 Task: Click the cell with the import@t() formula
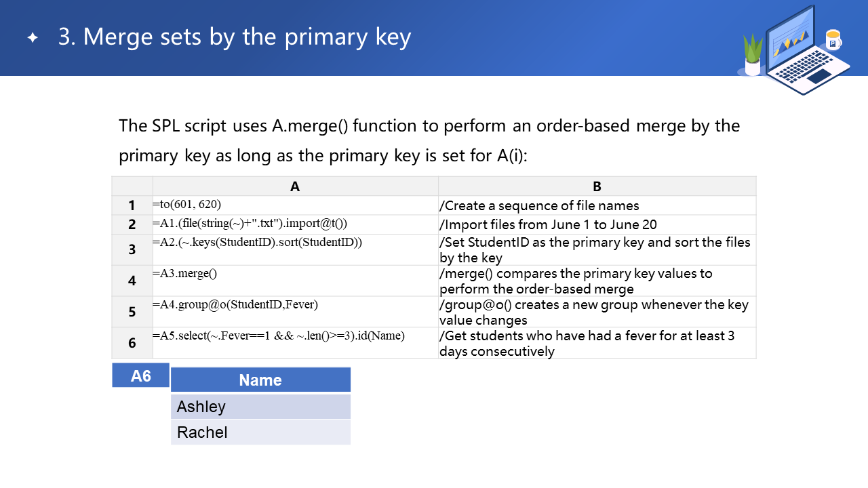(x=295, y=224)
